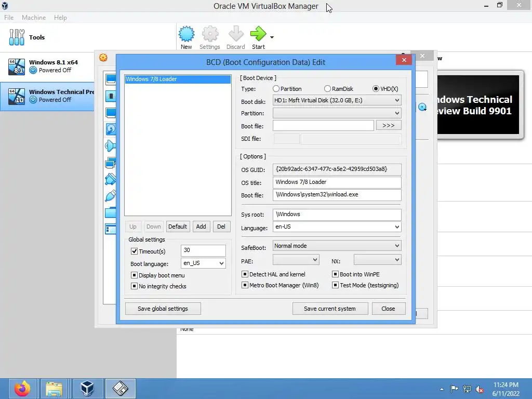Uncheck the Timeout(s) checkbox
The width and height of the screenshot is (532, 399).
135,251
